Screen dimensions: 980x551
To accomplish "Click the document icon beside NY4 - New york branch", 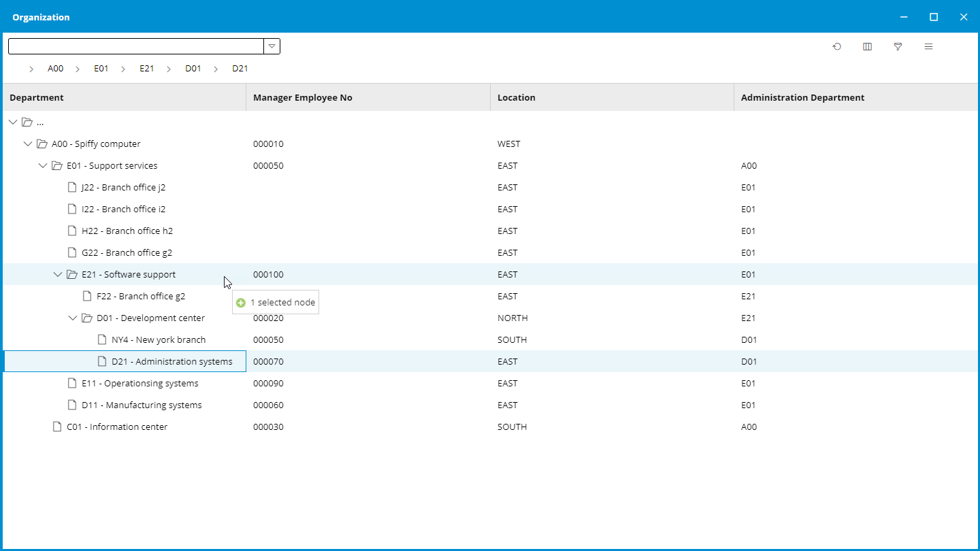I will click(x=102, y=339).
